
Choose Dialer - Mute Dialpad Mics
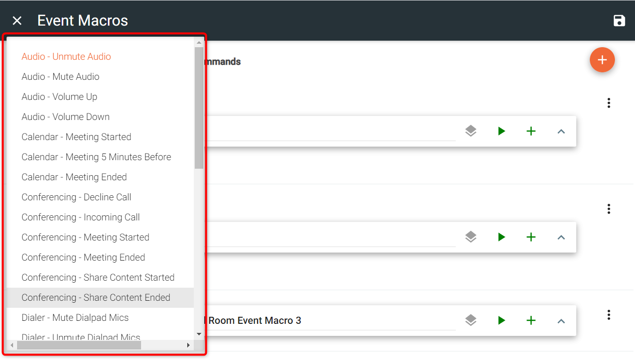click(x=100, y=318)
